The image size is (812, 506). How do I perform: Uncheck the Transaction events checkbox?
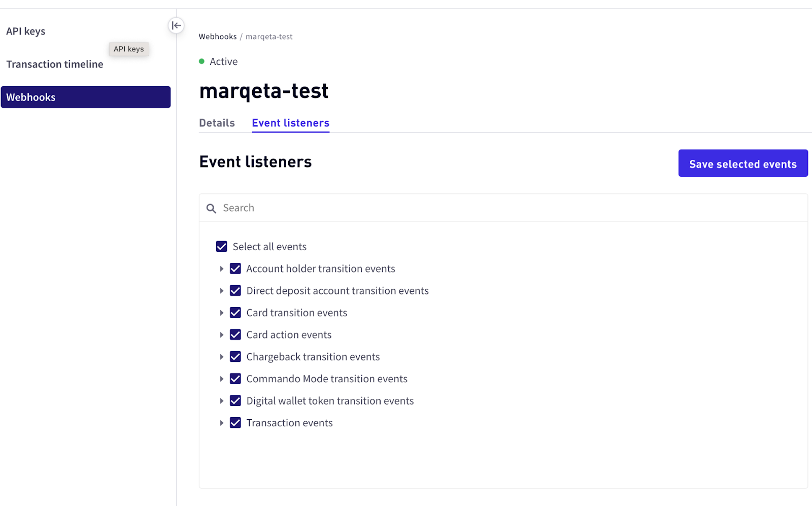(x=235, y=423)
